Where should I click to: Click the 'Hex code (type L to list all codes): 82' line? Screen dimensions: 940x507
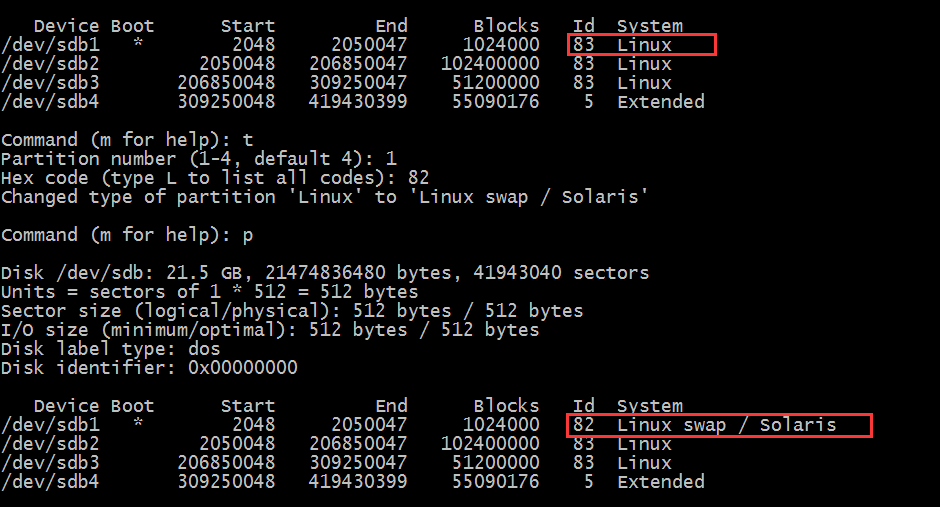click(x=215, y=178)
